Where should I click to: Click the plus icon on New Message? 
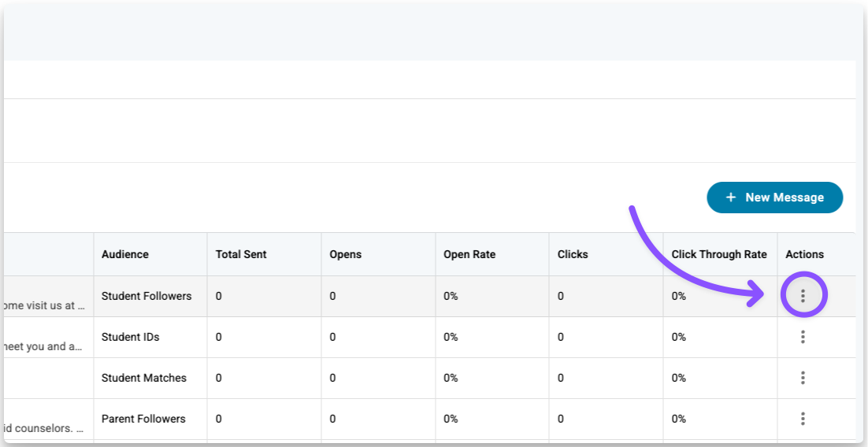click(x=730, y=198)
